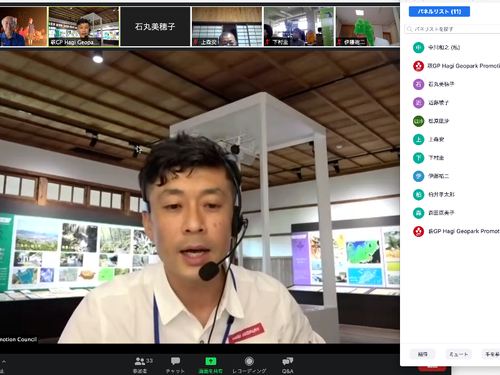The image size is (500, 375).
Task: Select the panelist name next to the 石 avatar
Action: coord(441,84)
